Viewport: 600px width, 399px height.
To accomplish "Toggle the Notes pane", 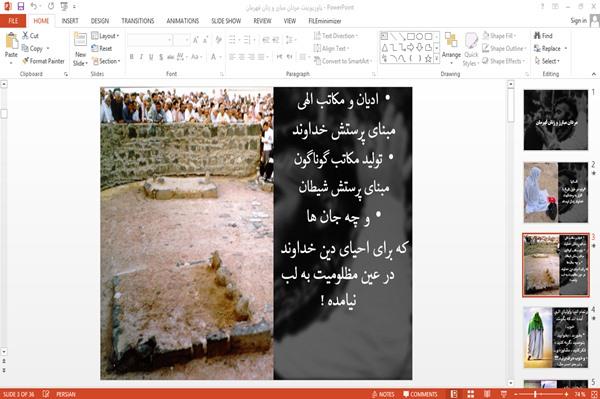I will tap(383, 394).
